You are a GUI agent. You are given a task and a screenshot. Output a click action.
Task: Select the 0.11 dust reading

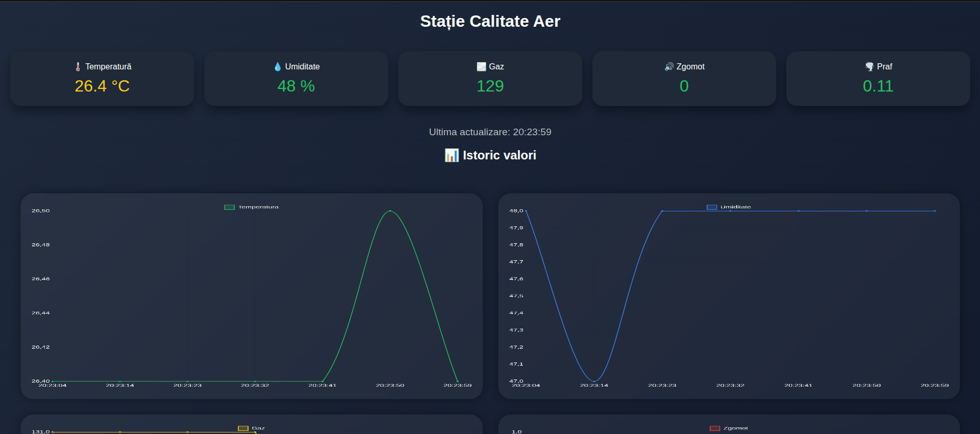878,86
